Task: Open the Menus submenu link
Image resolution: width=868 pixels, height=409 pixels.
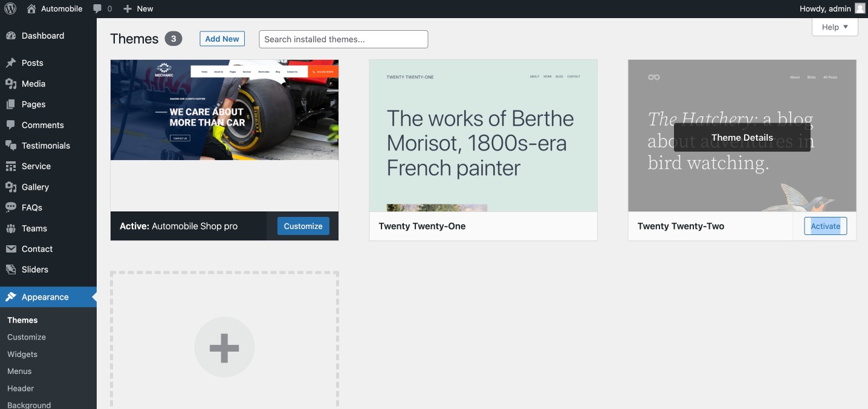Action: [x=19, y=371]
